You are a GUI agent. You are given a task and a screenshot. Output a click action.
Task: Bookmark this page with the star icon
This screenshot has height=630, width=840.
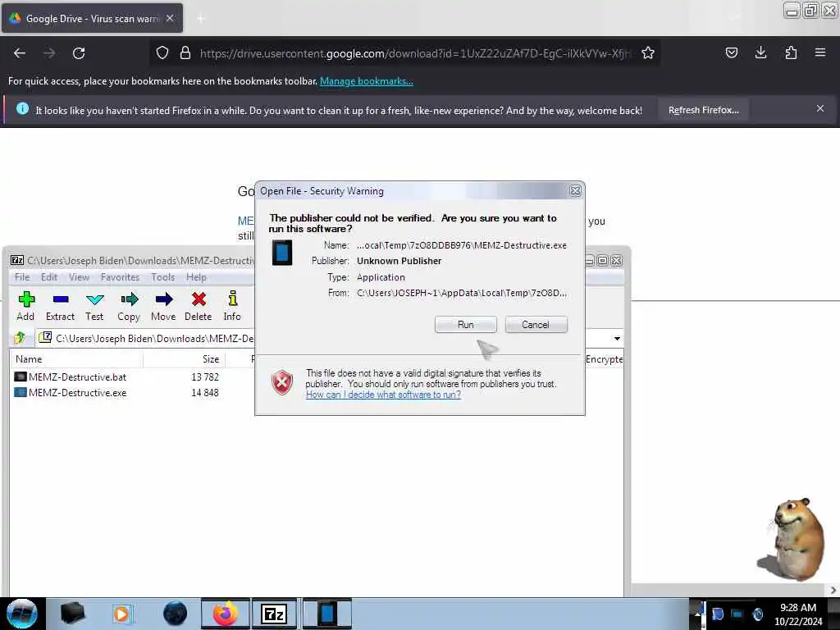tap(648, 52)
